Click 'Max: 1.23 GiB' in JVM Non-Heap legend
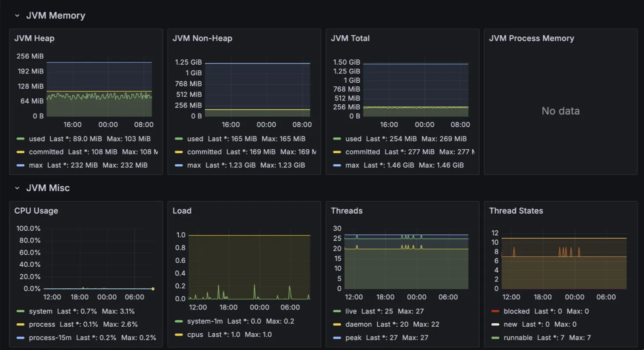The image size is (644, 350). pos(283,165)
